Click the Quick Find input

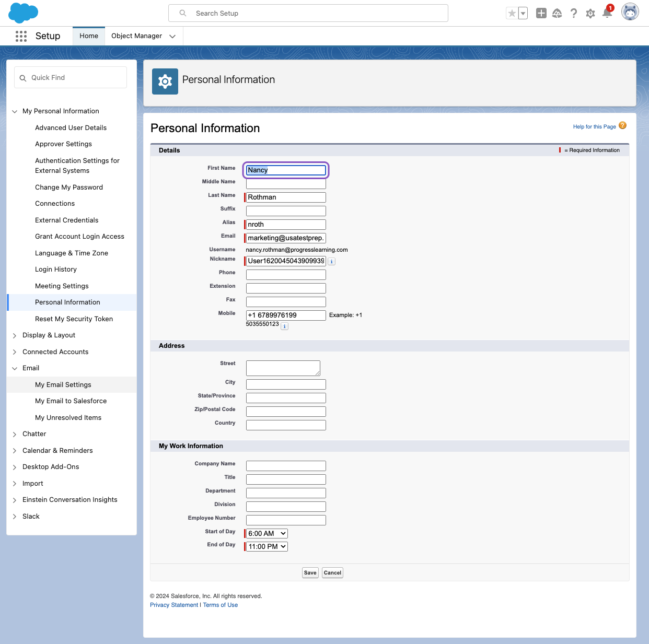[71, 77]
